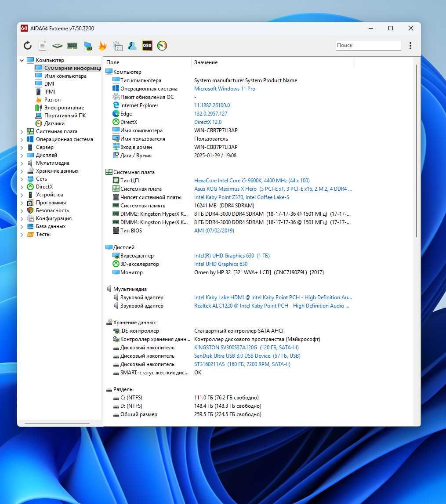Click the Поиск search field
Viewport: 446px width, 504px height.
[368, 45]
